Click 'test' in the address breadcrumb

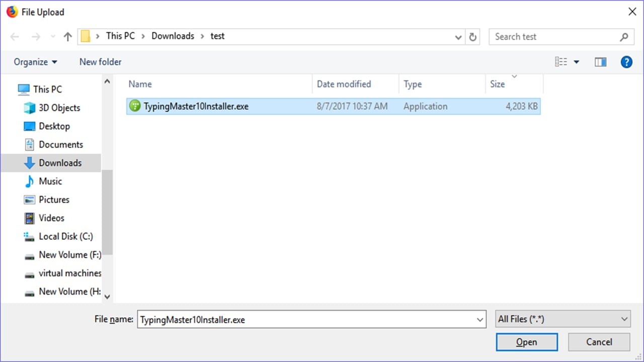[x=217, y=36]
